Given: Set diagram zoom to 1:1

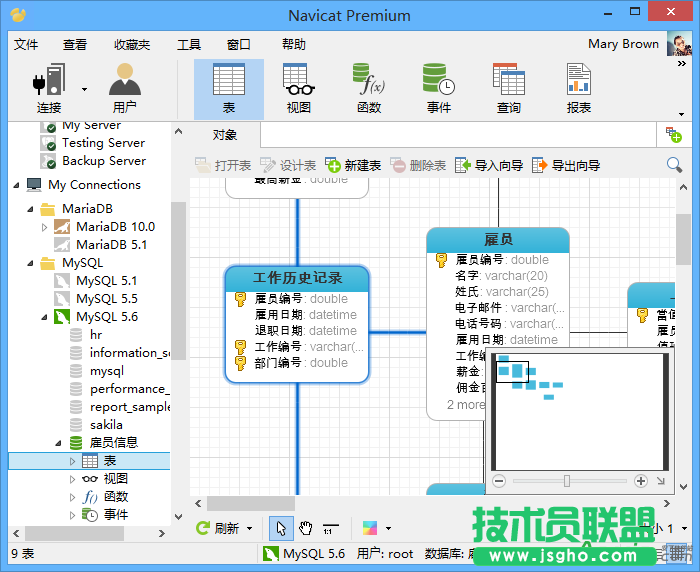Looking at the screenshot, I should (x=330, y=529).
